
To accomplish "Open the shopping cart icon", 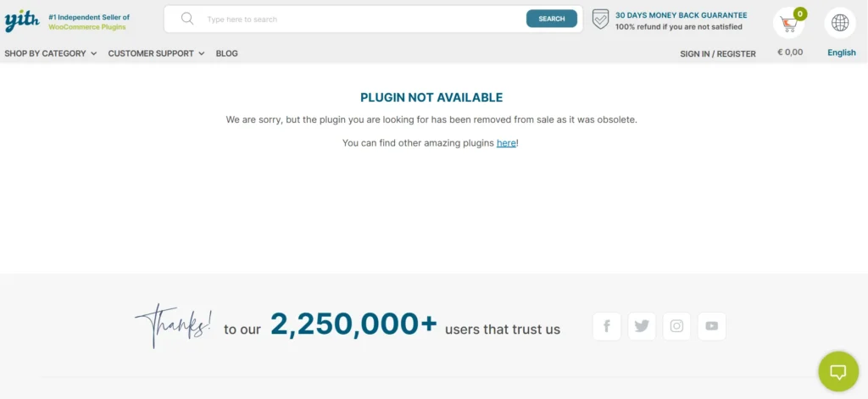I will coord(788,23).
